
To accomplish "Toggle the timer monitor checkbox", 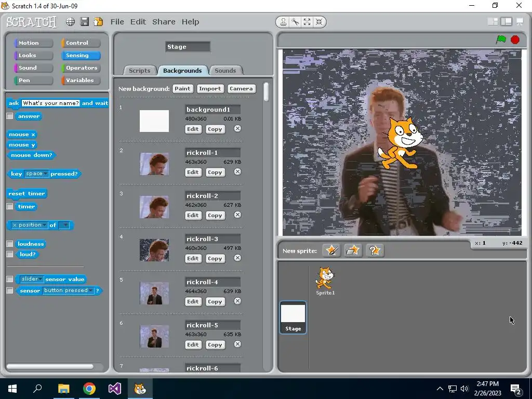I will pyautogui.click(x=10, y=206).
